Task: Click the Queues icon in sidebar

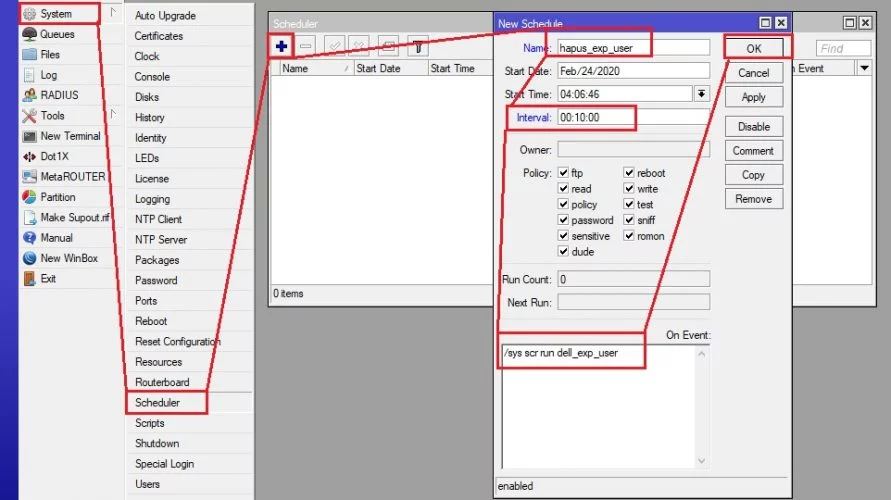Action: [x=30, y=34]
